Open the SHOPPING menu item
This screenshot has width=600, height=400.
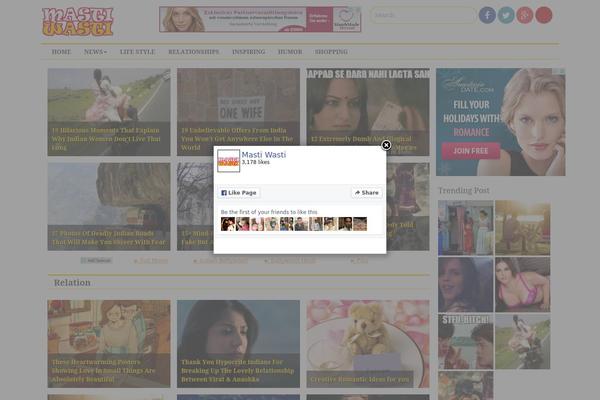coord(331,52)
